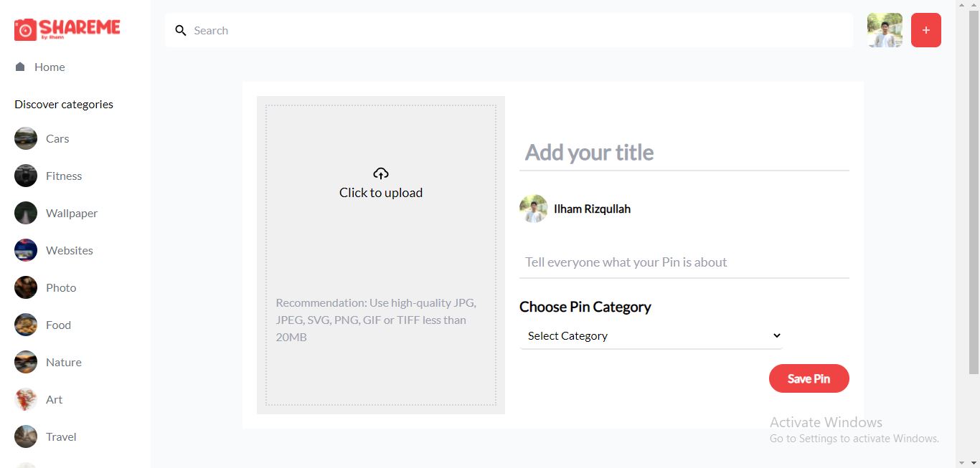This screenshot has height=468, width=980.
Task: Open the Home link
Action: (50, 67)
